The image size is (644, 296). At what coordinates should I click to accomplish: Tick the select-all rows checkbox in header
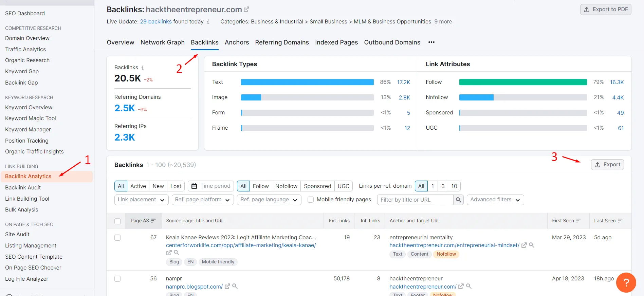coord(117,221)
